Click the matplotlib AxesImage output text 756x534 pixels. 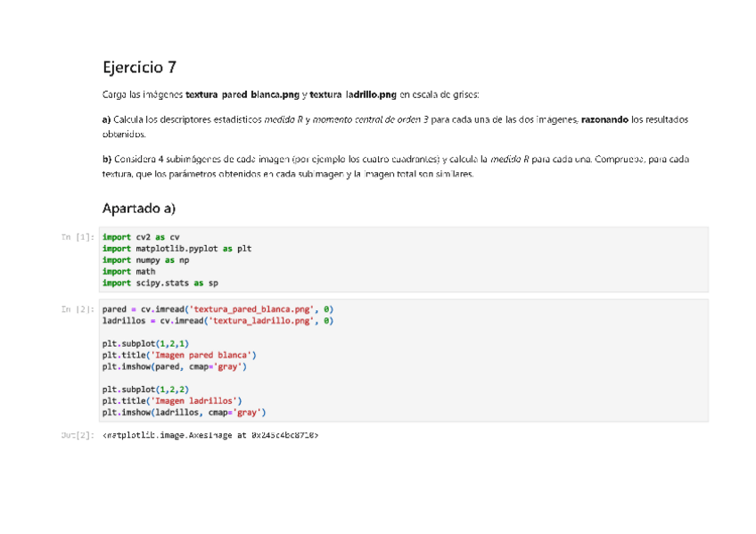coord(210,435)
